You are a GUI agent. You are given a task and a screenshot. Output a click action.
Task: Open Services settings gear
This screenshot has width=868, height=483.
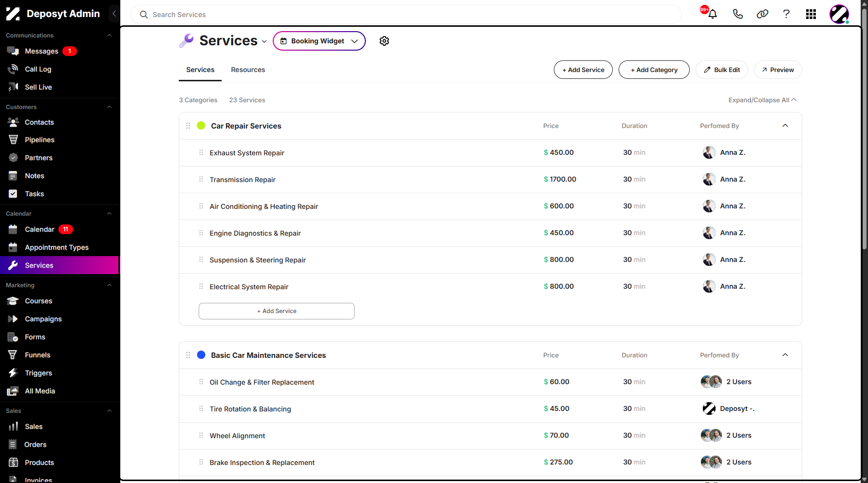tap(384, 41)
